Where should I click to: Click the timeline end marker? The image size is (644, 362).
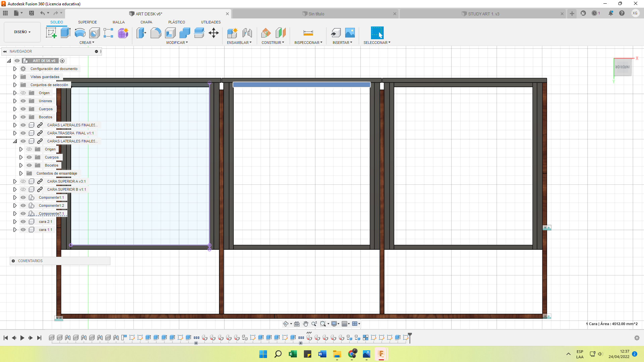pos(410,336)
